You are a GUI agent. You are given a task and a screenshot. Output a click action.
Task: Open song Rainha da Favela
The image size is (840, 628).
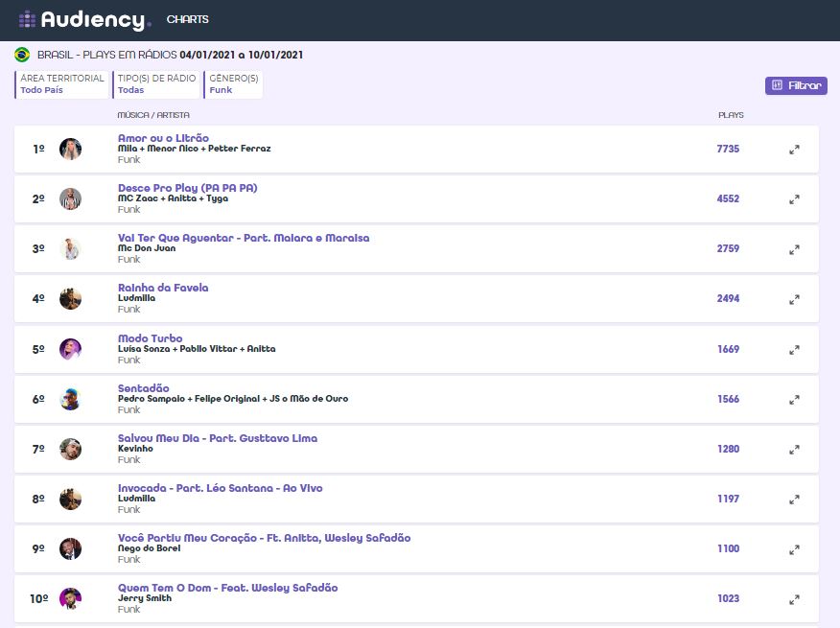pos(163,288)
